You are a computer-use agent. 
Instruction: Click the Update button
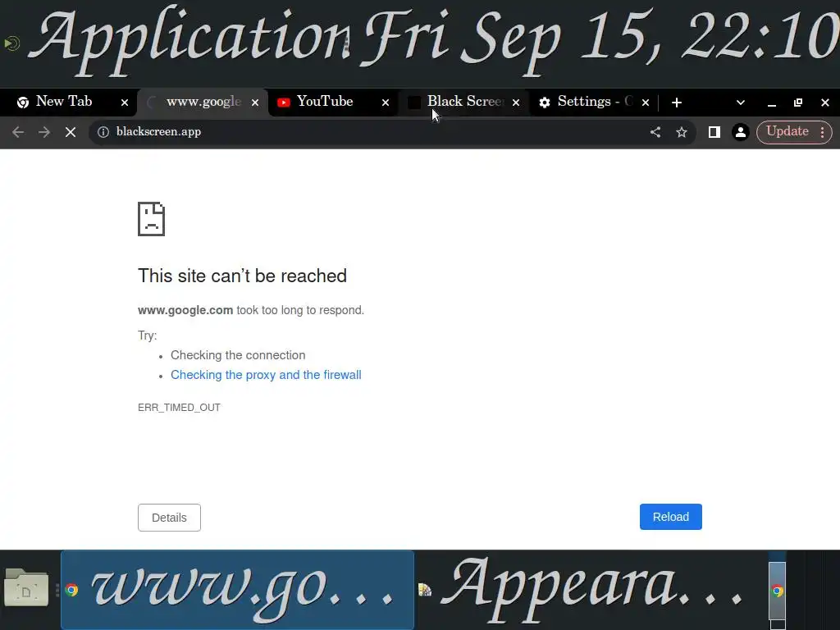point(787,132)
